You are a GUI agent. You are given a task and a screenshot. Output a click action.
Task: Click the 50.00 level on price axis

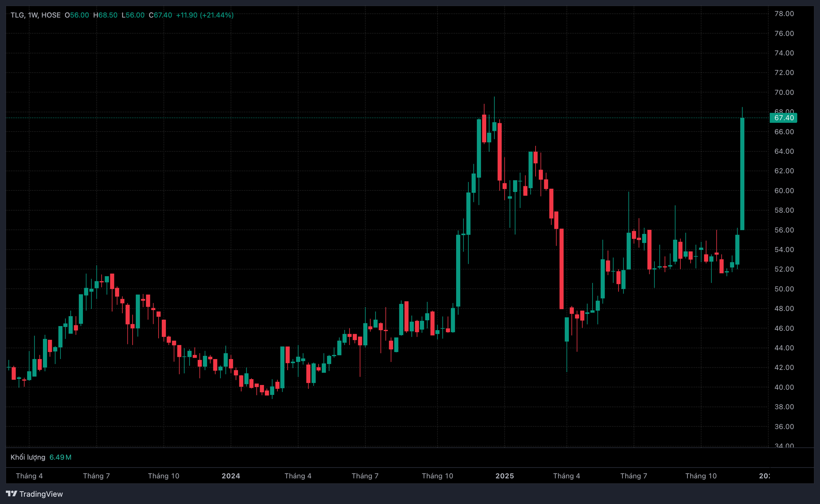[784, 289]
